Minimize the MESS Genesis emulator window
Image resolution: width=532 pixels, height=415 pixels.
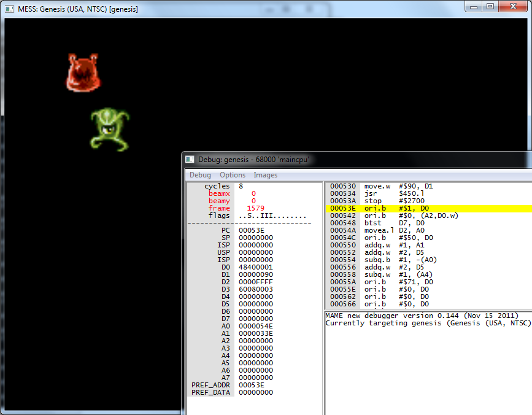(474, 6)
